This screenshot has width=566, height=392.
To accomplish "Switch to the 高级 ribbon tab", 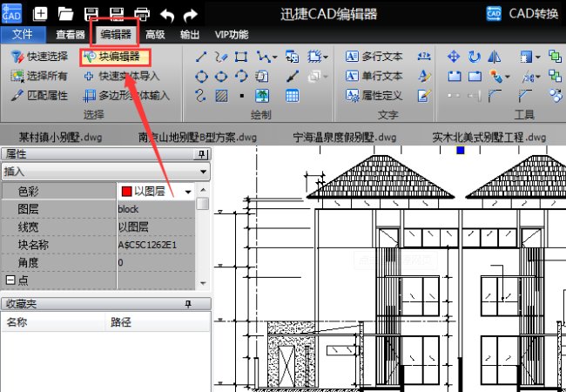I will click(155, 34).
